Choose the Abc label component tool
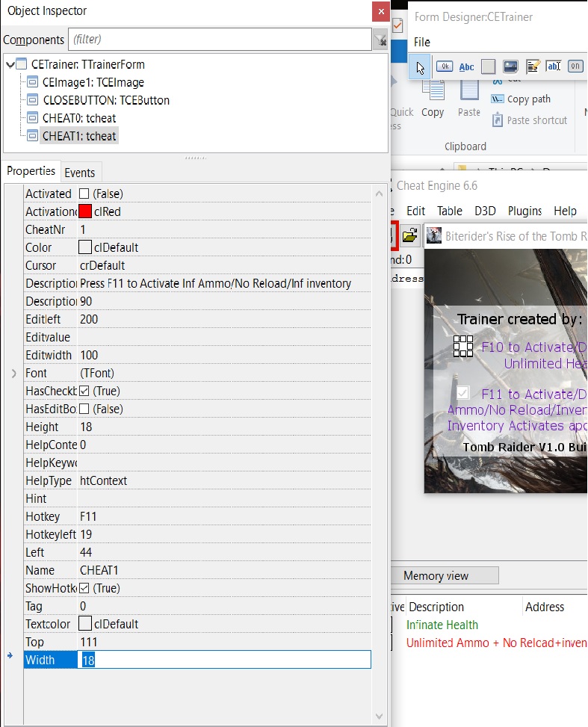The image size is (588, 727). (466, 67)
